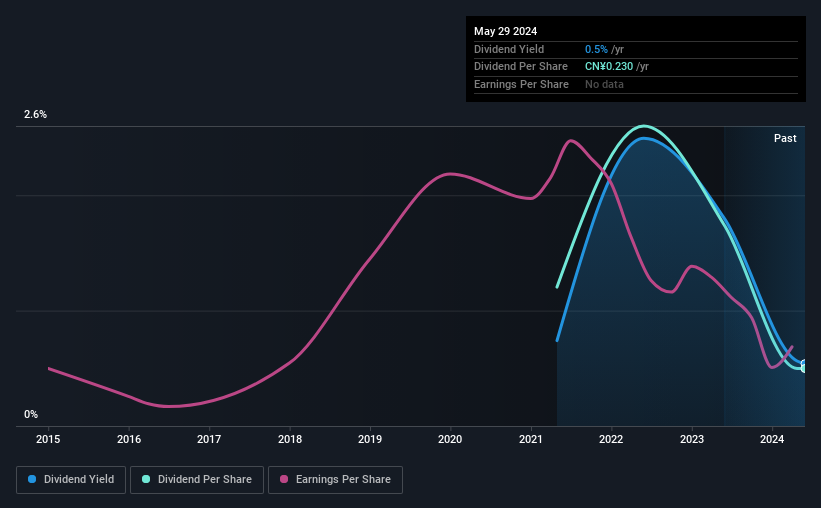Screen dimensions: 821x508
Task: Toggle the Earnings Per Share legend series
Action: [335, 479]
